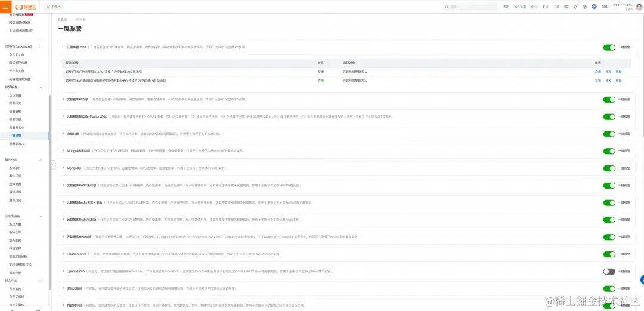Open the cloud shell terminal icon
The image size is (644, 311).
pyautogui.click(x=566, y=7)
